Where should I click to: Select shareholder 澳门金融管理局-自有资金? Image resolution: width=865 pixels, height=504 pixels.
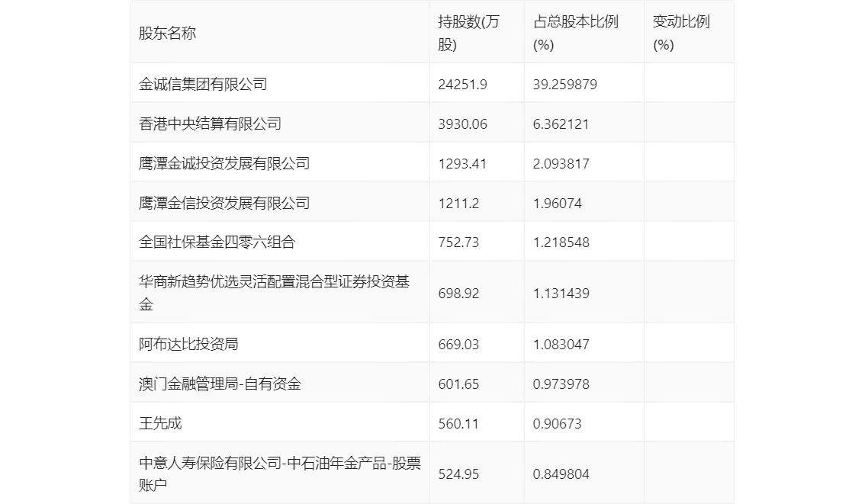pyautogui.click(x=220, y=384)
